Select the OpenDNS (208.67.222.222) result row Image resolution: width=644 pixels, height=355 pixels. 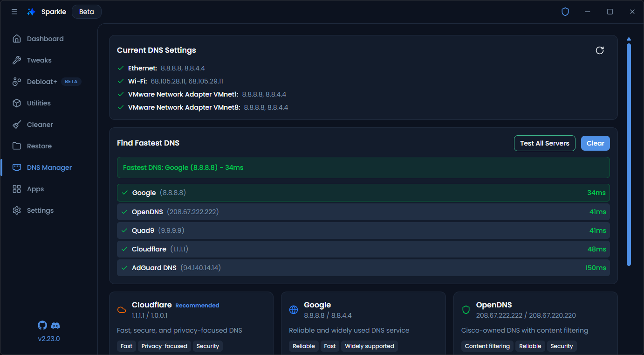click(x=363, y=212)
